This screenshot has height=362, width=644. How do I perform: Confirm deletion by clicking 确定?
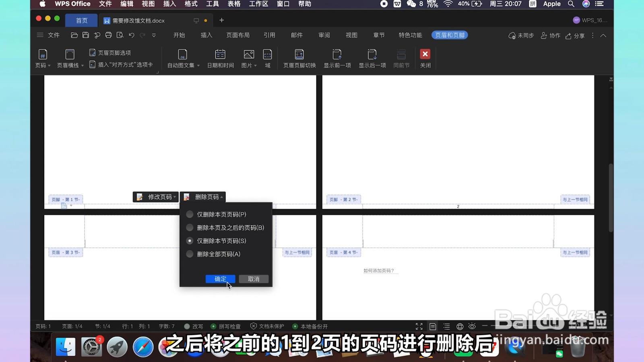coord(220,279)
